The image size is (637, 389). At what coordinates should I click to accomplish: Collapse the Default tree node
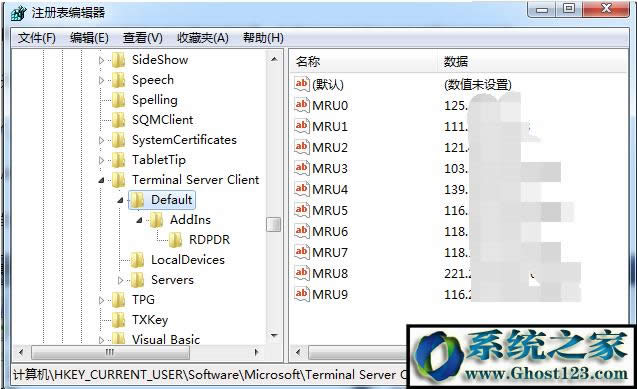tap(120, 200)
